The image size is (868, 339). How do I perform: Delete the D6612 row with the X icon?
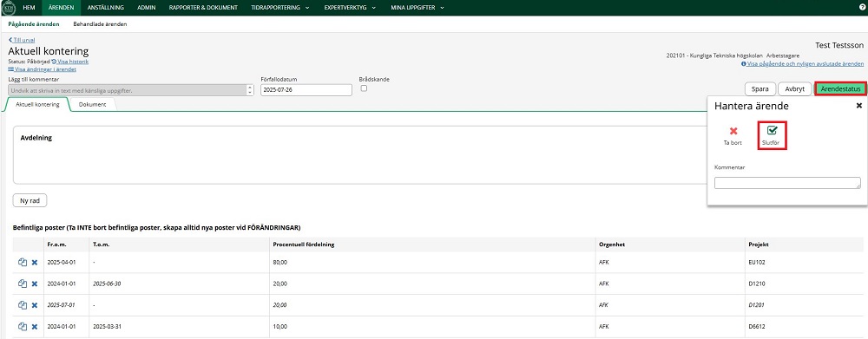click(35, 327)
